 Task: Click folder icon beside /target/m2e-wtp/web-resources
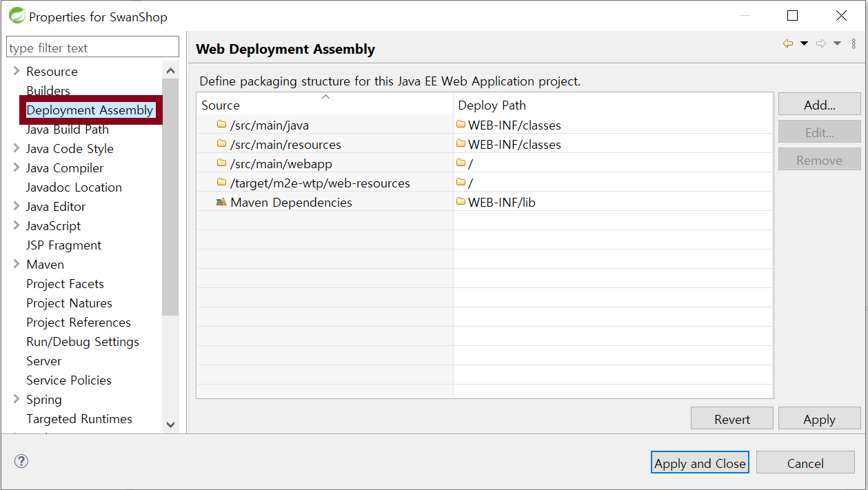(221, 183)
